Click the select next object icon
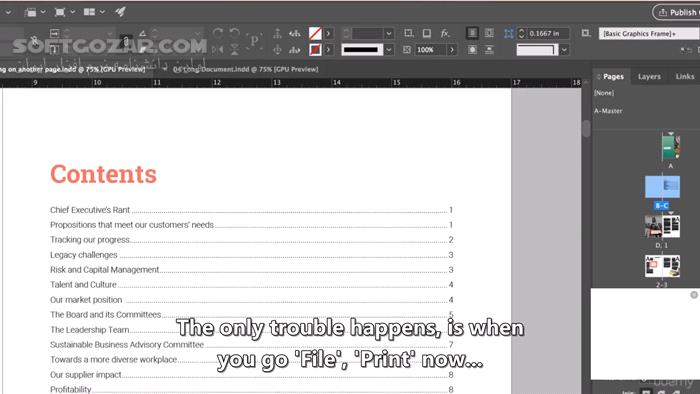This screenshot has width=700, height=394. 295,50
